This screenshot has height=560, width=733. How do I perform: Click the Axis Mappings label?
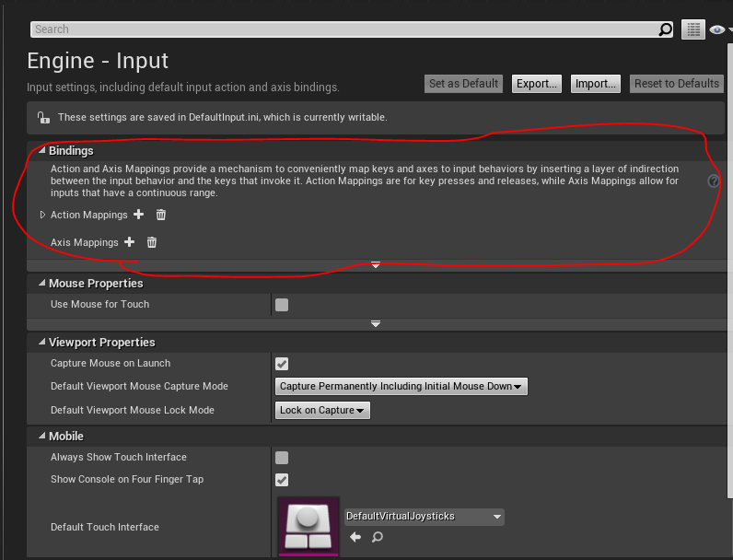click(85, 242)
